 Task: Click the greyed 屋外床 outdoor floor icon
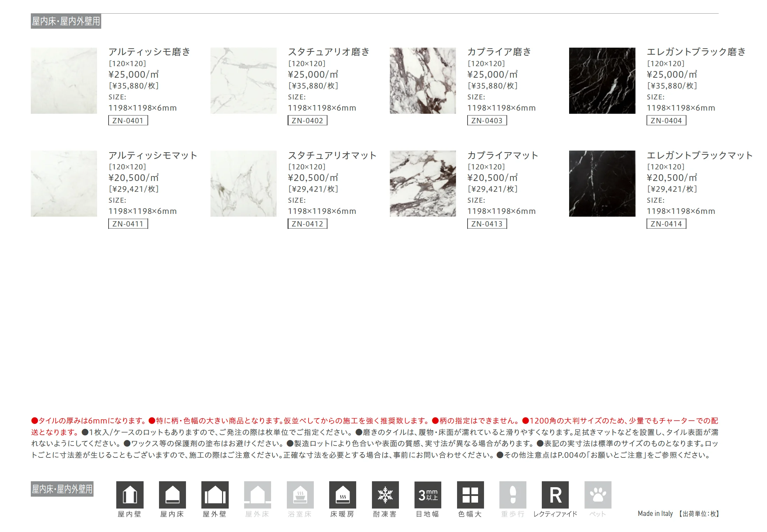pyautogui.click(x=257, y=495)
